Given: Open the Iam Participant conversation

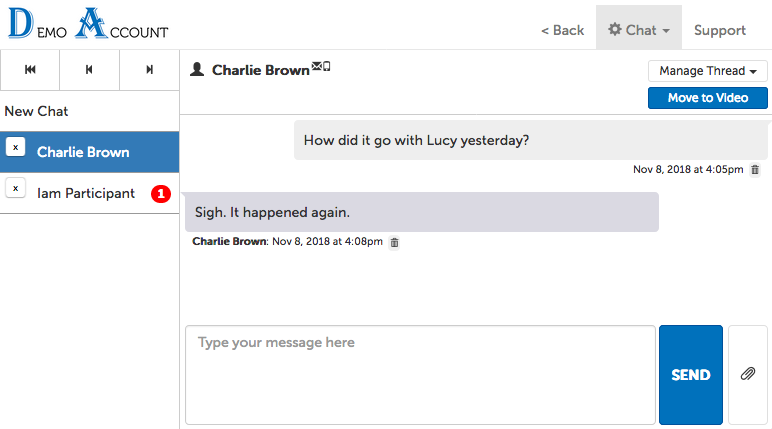Looking at the screenshot, I should 86,193.
